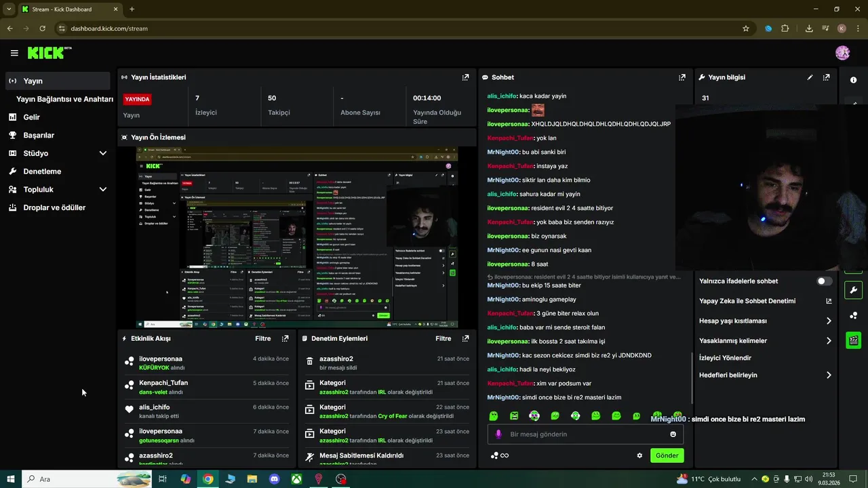
Task: Click the Kick logo
Action: pos(49,53)
